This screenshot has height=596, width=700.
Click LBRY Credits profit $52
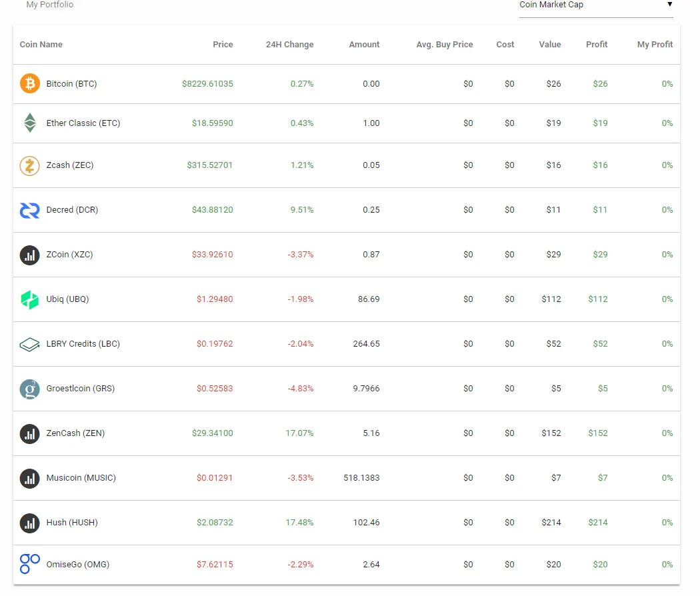[601, 343]
